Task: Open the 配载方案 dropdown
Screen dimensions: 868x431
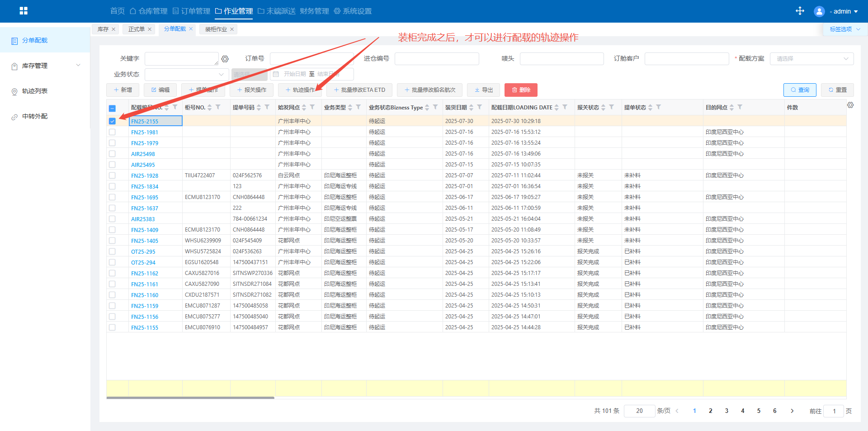Action: pyautogui.click(x=811, y=59)
